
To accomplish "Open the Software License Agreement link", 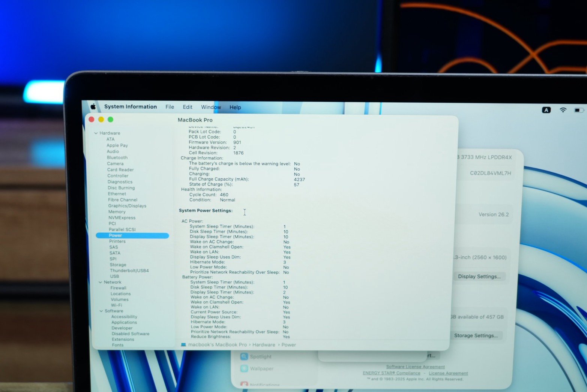I will coord(415,367).
